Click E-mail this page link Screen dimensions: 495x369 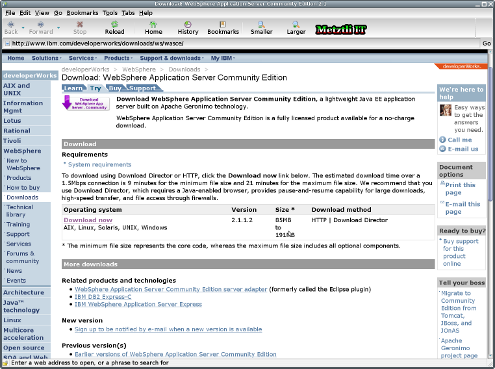[463, 208]
